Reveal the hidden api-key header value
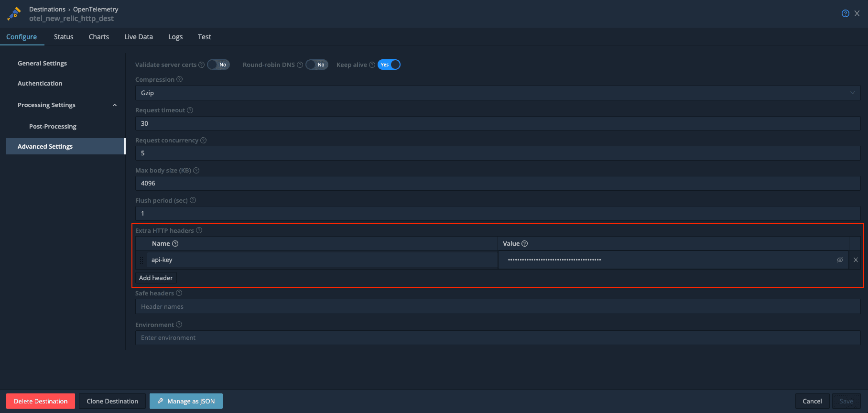 click(x=840, y=260)
